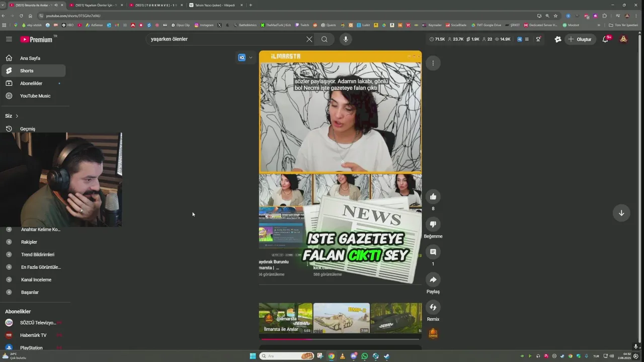Show more bookmarks with the overflow chevron

point(599,25)
